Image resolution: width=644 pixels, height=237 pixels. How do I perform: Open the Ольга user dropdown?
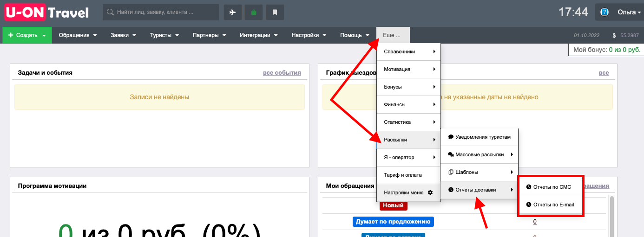tap(619, 13)
